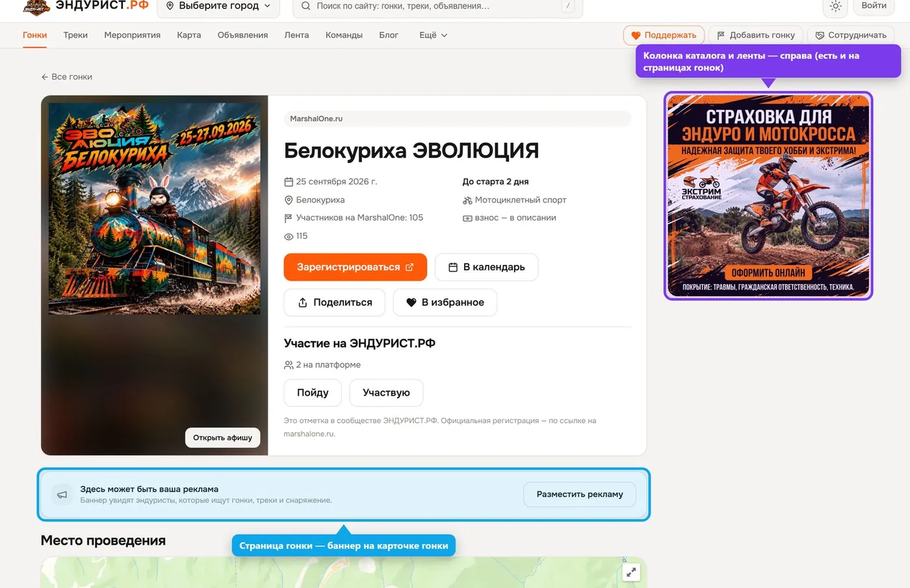This screenshot has width=910, height=588.
Task: Navigate to the Объявления tab
Action: point(242,35)
